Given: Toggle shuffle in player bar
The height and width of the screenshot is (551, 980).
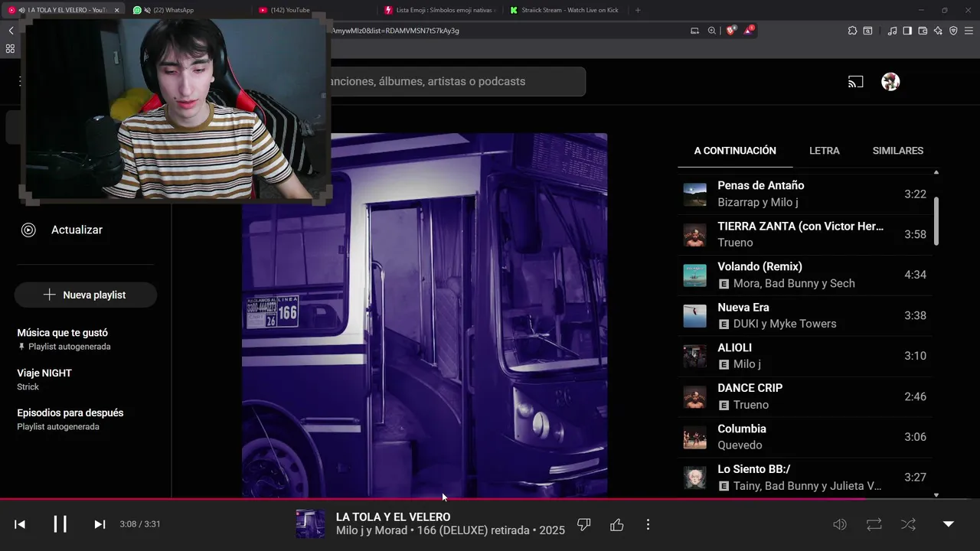Looking at the screenshot, I should point(908,524).
